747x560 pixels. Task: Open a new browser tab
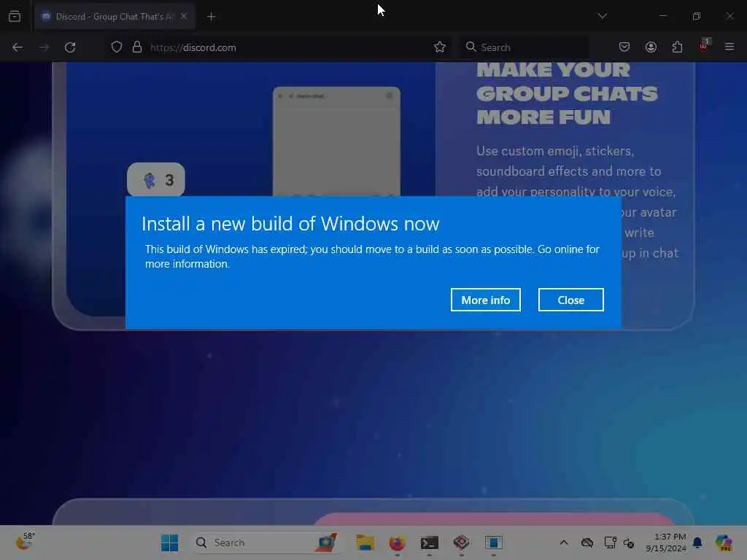pos(211,17)
